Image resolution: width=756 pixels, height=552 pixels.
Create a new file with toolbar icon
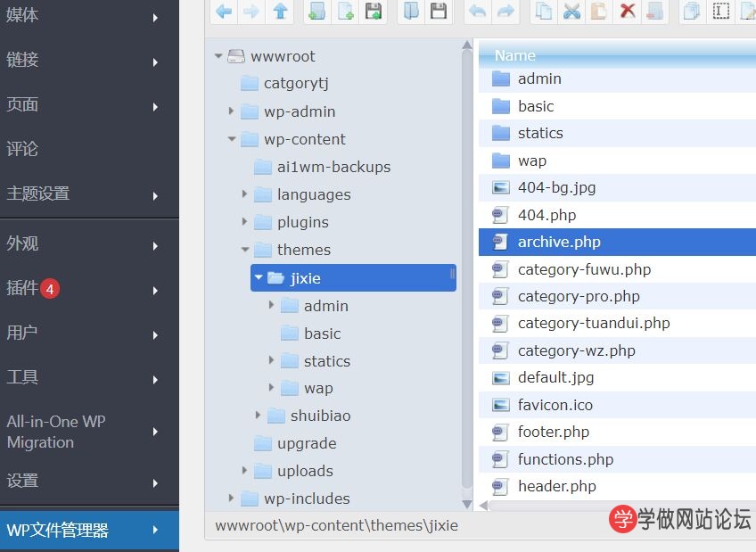tap(345, 12)
